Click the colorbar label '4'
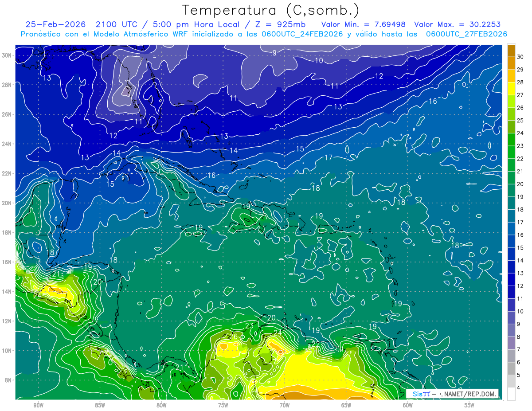The image size is (532, 411). pyautogui.click(x=519, y=388)
